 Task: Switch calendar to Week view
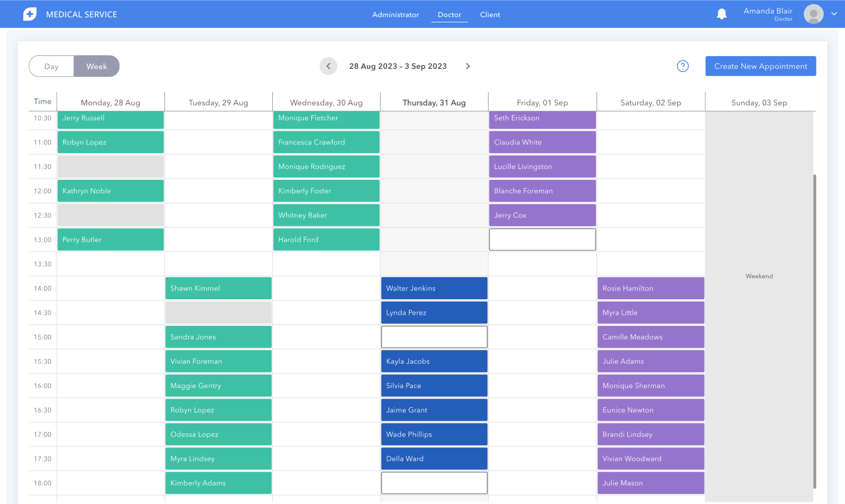click(97, 67)
